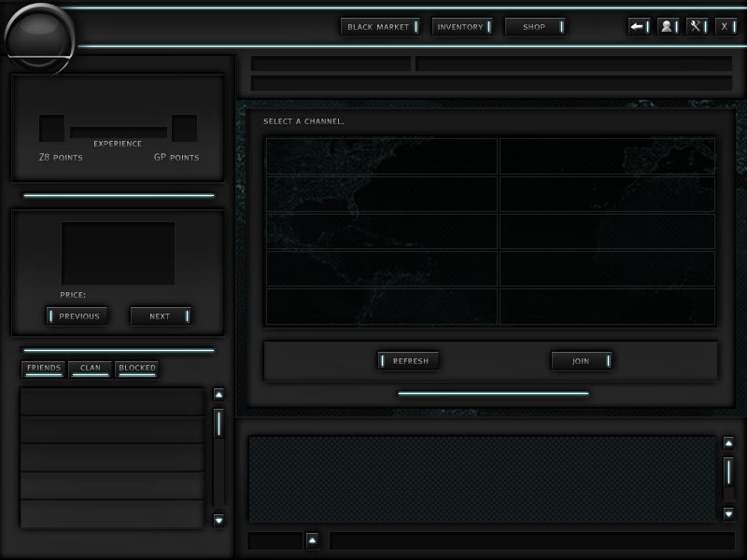Switch to the Clan tab

[x=91, y=369]
